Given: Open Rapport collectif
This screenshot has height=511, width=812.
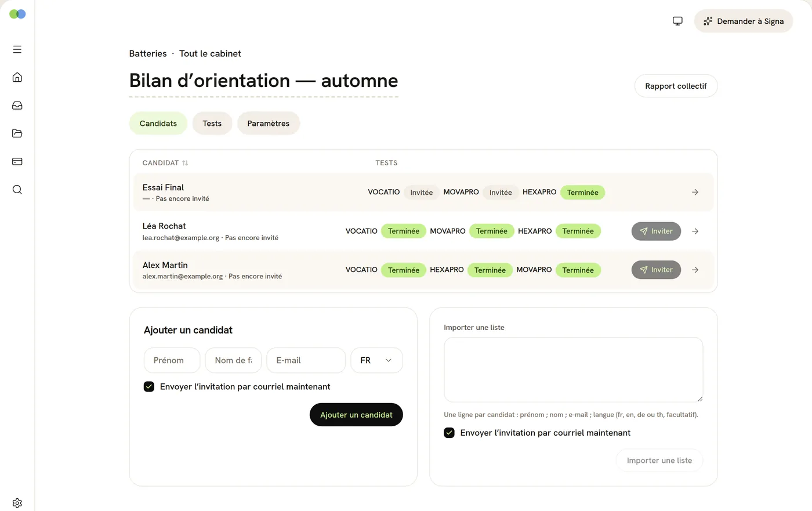Looking at the screenshot, I should pos(676,86).
